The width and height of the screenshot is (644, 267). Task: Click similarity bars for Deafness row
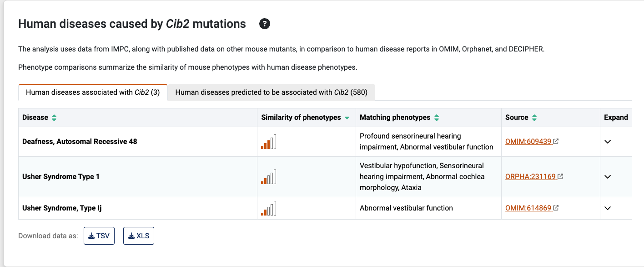(x=269, y=142)
